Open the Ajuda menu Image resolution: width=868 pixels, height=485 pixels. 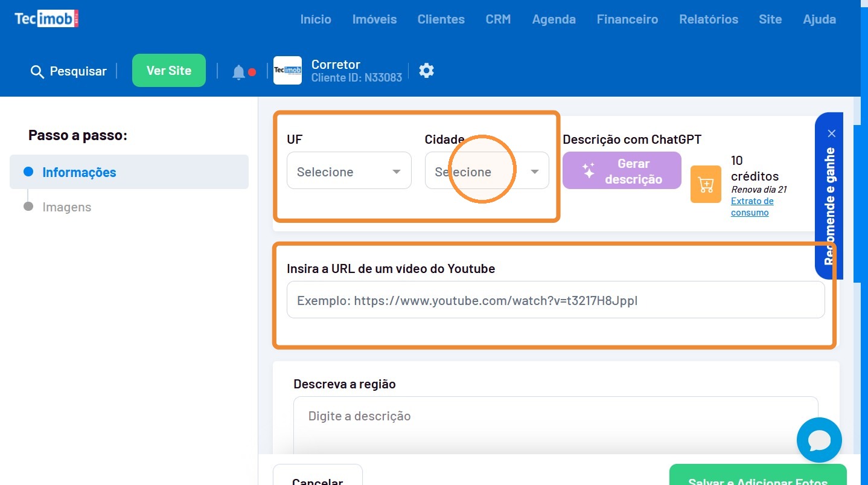coord(819,19)
